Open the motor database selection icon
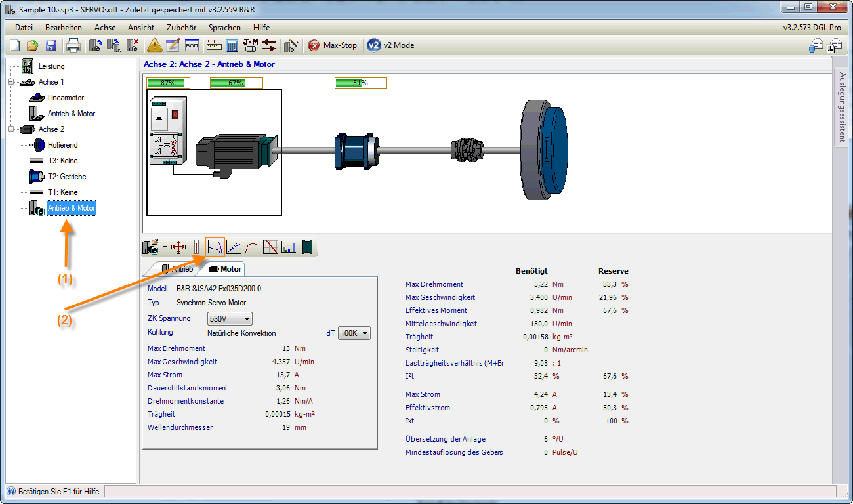Screen dimensions: 853x504 [x=151, y=247]
